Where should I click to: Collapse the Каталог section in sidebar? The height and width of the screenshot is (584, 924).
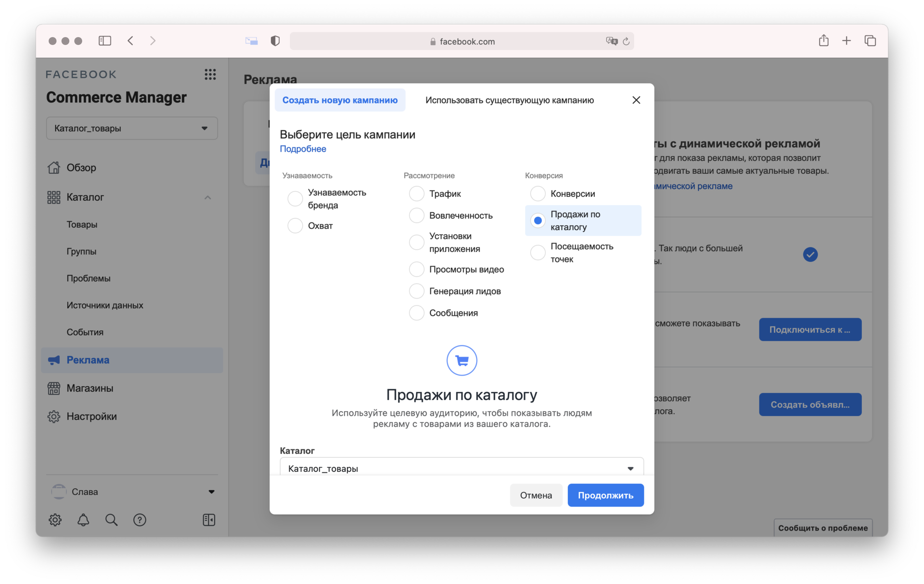tap(207, 197)
